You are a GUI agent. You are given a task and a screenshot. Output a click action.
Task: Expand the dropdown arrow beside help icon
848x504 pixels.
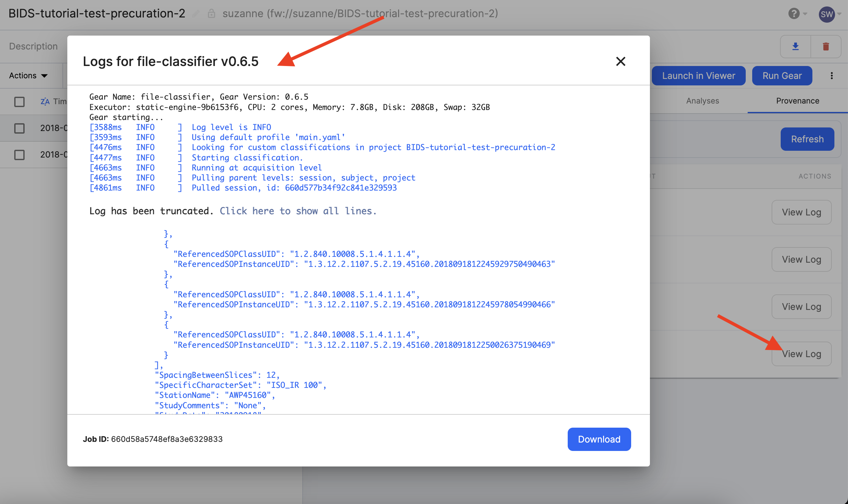805,14
